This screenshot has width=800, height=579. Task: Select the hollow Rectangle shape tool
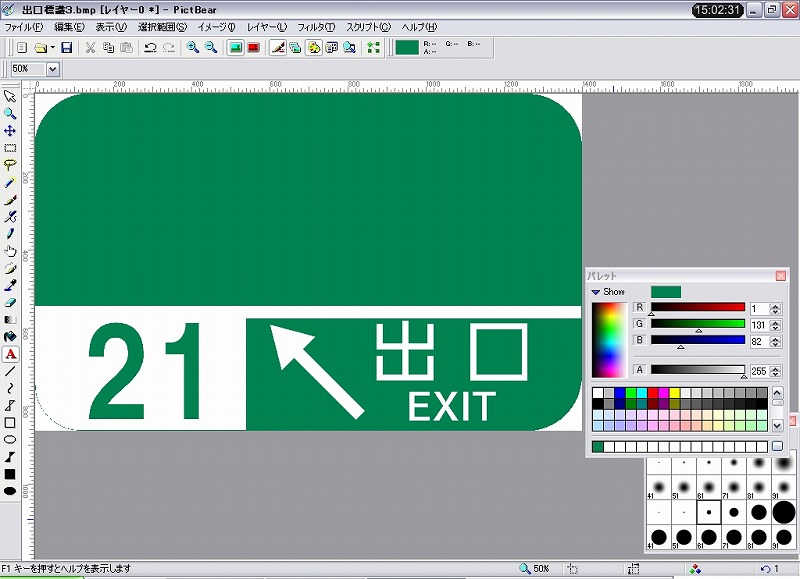pyautogui.click(x=10, y=423)
